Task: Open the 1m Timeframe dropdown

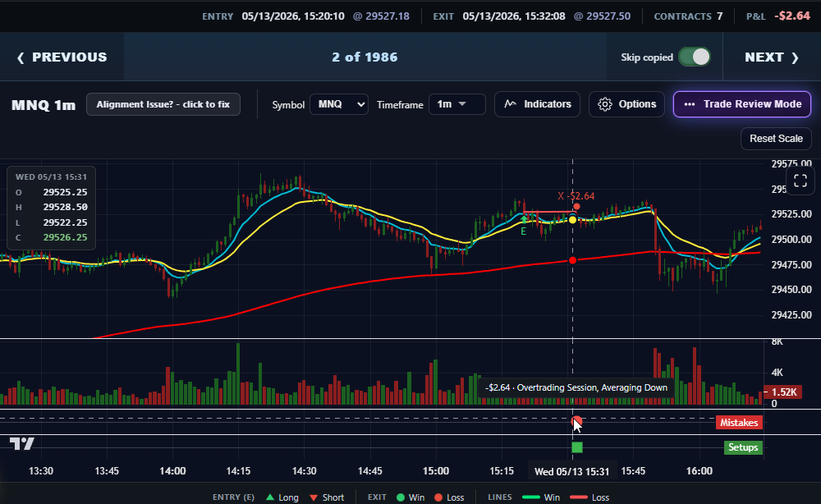Action: 456,104
